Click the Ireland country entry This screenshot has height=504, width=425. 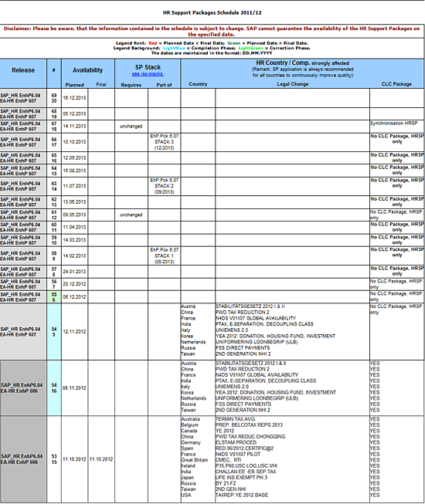pyautogui.click(x=189, y=465)
